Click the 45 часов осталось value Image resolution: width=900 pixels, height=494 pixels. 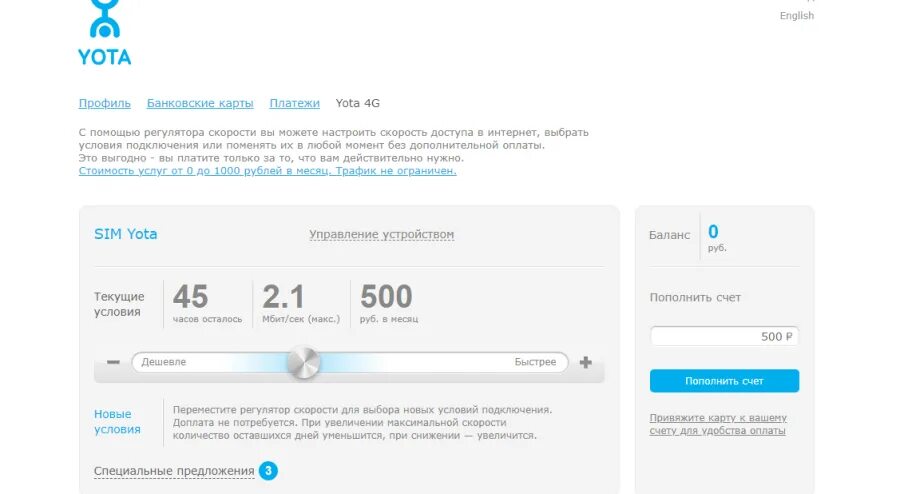[x=207, y=304]
